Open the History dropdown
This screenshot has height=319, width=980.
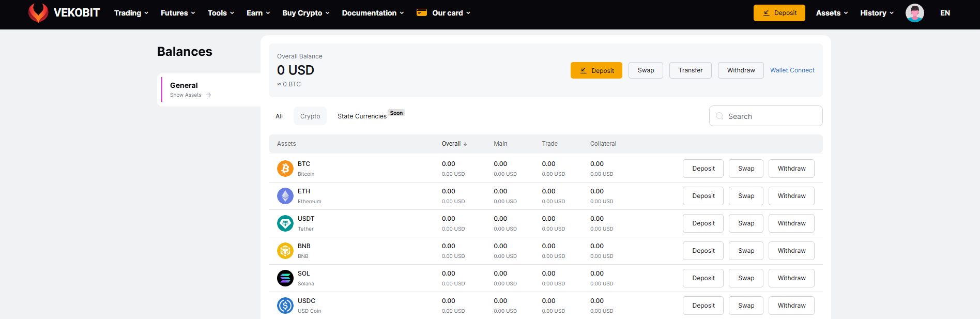pos(877,13)
